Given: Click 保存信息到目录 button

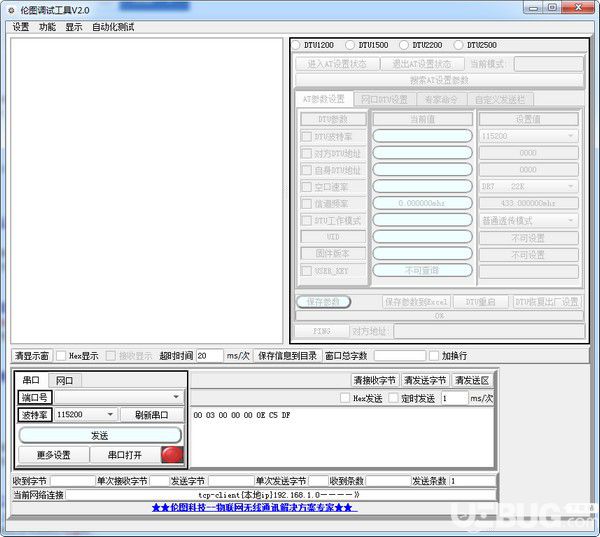Looking at the screenshot, I should click(x=287, y=356).
